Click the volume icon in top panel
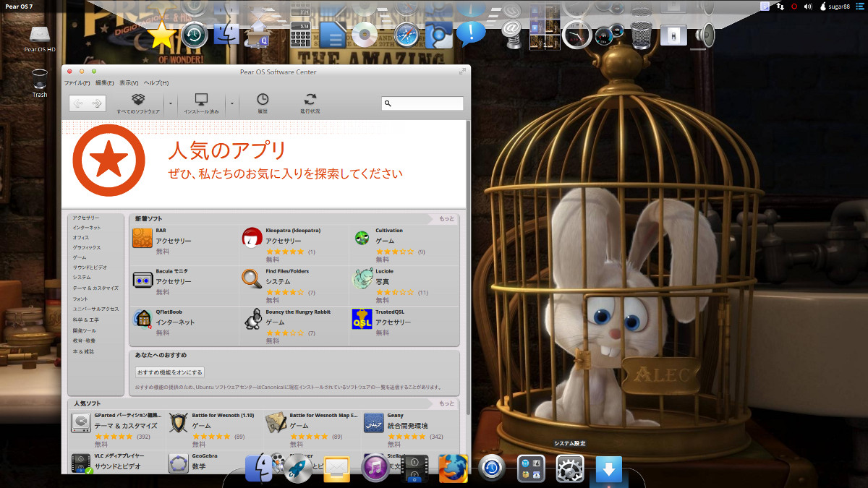Screen dimensions: 868x488 [x=808, y=6]
